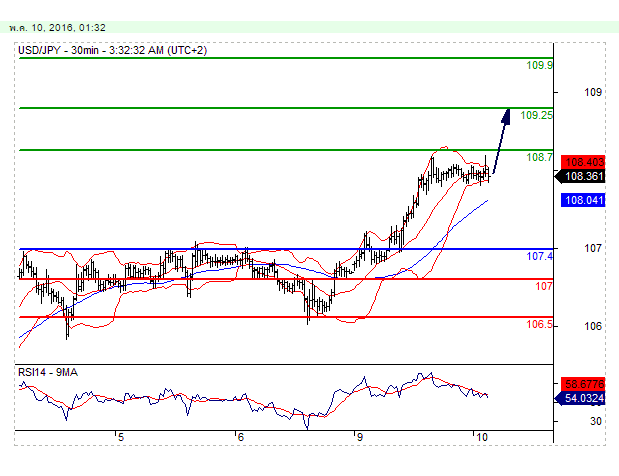Click the blue 107.4 pivot level label
This screenshot has width=619, height=476.
pyautogui.click(x=539, y=257)
